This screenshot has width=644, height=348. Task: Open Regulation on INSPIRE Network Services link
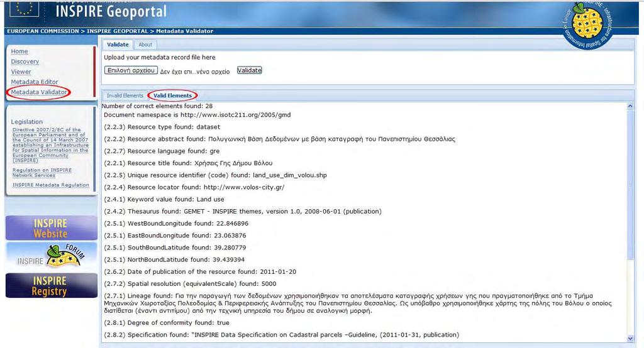coord(42,173)
